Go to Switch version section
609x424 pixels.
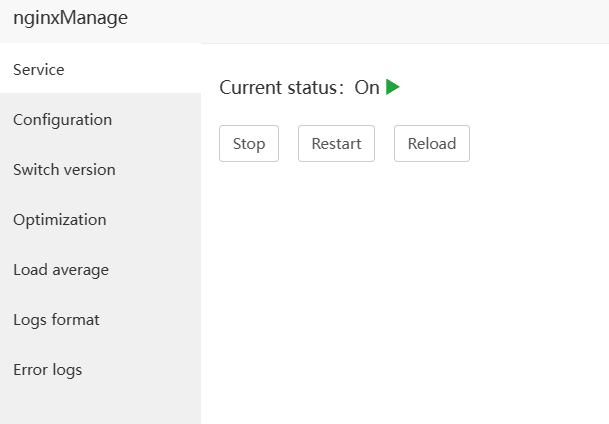(64, 170)
